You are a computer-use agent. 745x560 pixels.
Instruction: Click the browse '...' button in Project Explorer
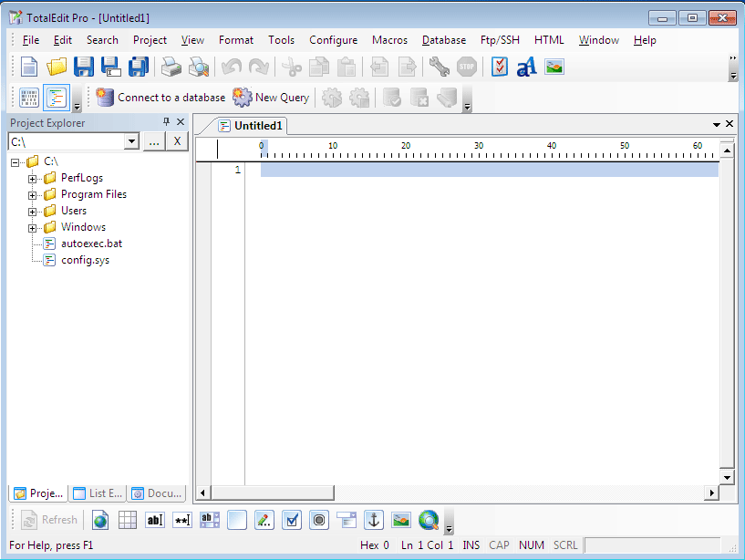click(154, 141)
